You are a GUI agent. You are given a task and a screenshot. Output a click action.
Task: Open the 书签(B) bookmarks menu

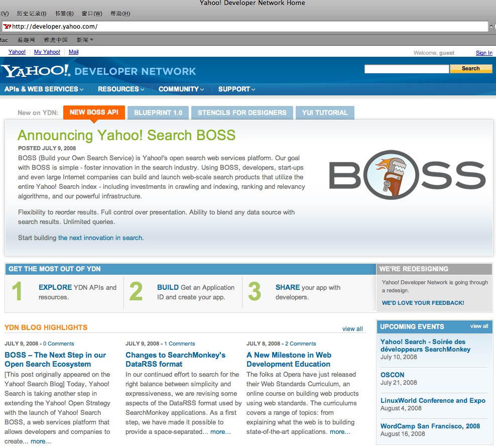[64, 14]
